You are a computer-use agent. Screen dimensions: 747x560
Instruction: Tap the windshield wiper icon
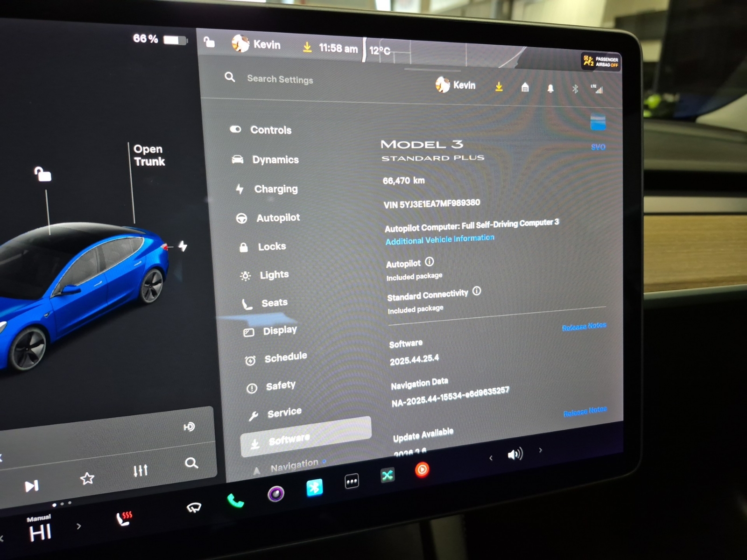(x=194, y=508)
